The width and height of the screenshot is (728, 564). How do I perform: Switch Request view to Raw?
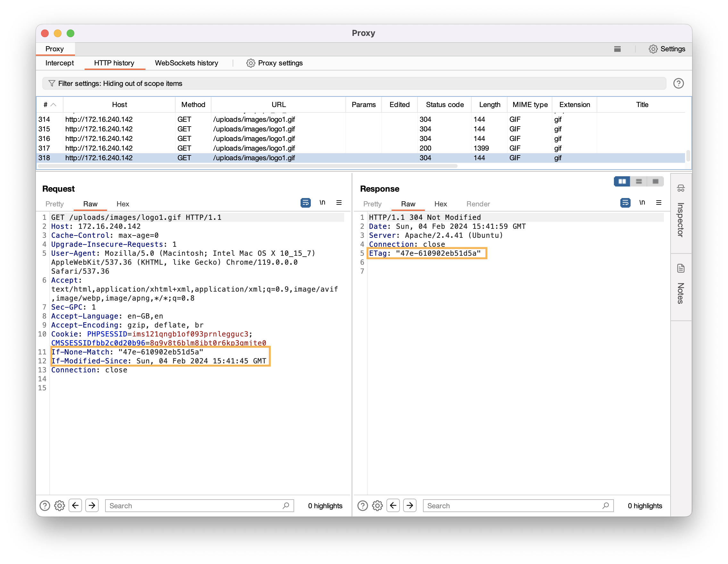(90, 204)
